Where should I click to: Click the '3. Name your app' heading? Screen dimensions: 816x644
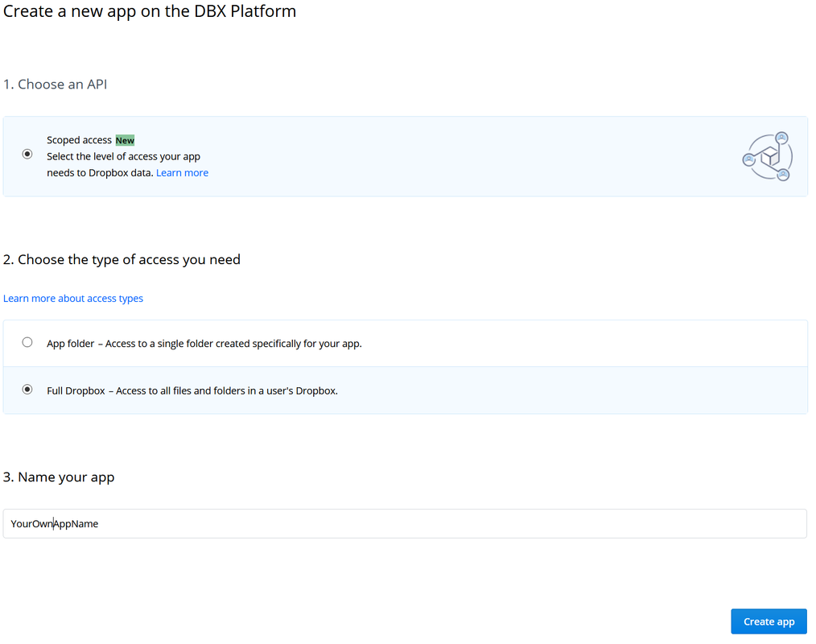click(59, 477)
